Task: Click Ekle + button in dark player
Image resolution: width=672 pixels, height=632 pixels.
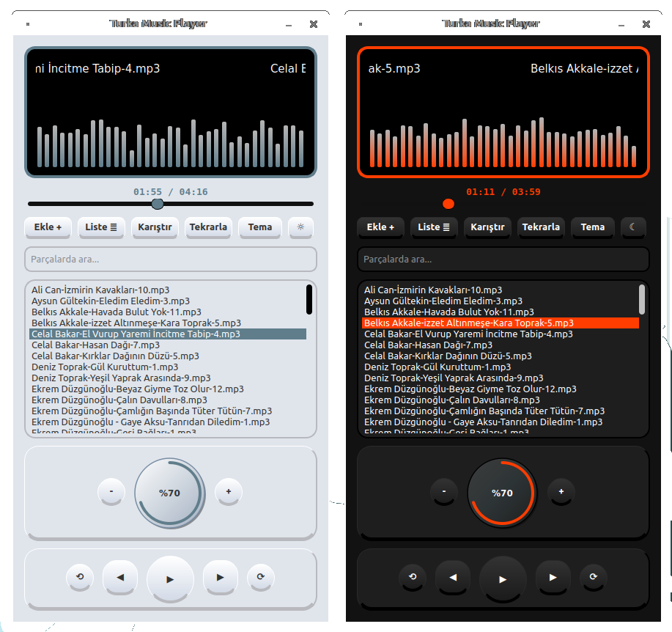Action: pos(381,227)
